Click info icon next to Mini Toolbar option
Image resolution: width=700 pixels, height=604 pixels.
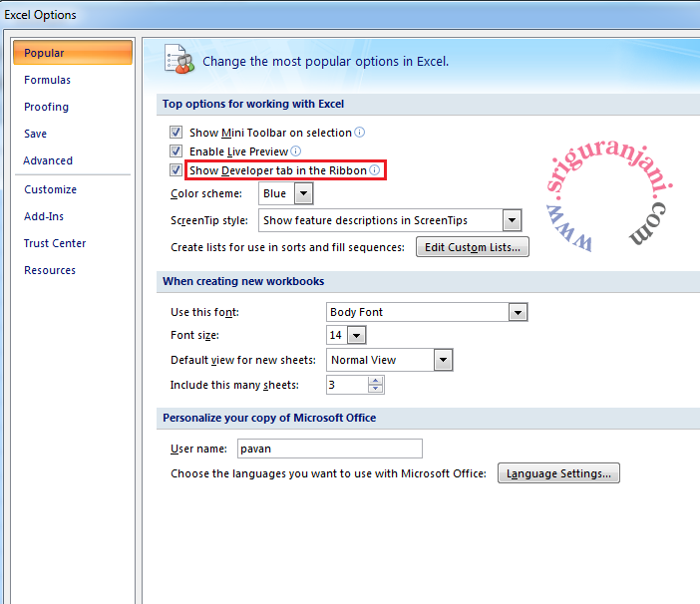pyautogui.click(x=359, y=132)
